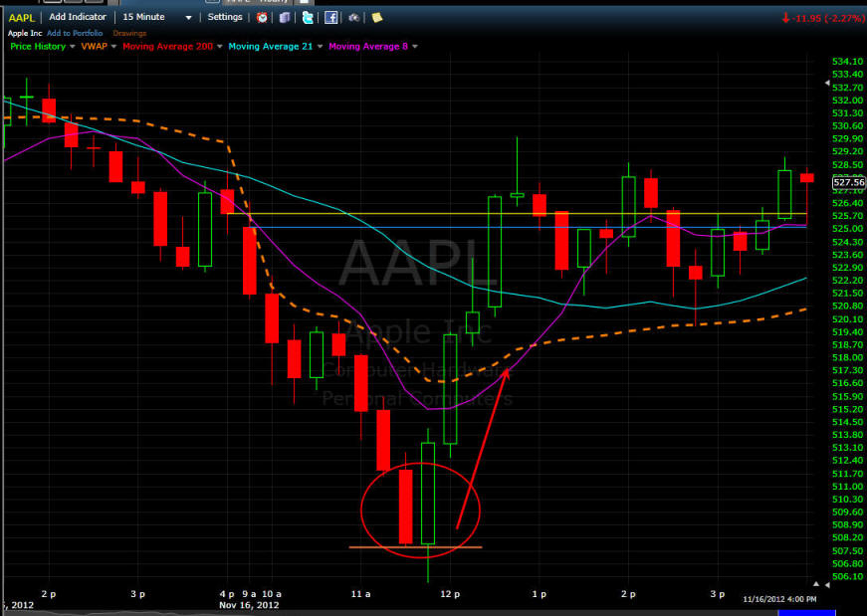The width and height of the screenshot is (867, 616).
Task: Click the AAPL ticker symbol label
Action: point(20,17)
